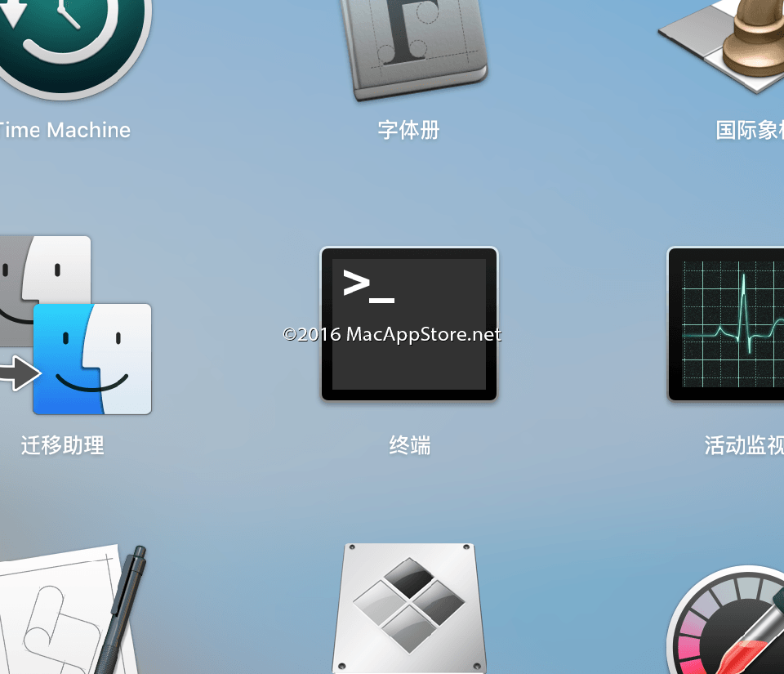The height and width of the screenshot is (674, 784).
Task: Launch the 活动监视器 Activity Monitor icon
Action: (725, 324)
